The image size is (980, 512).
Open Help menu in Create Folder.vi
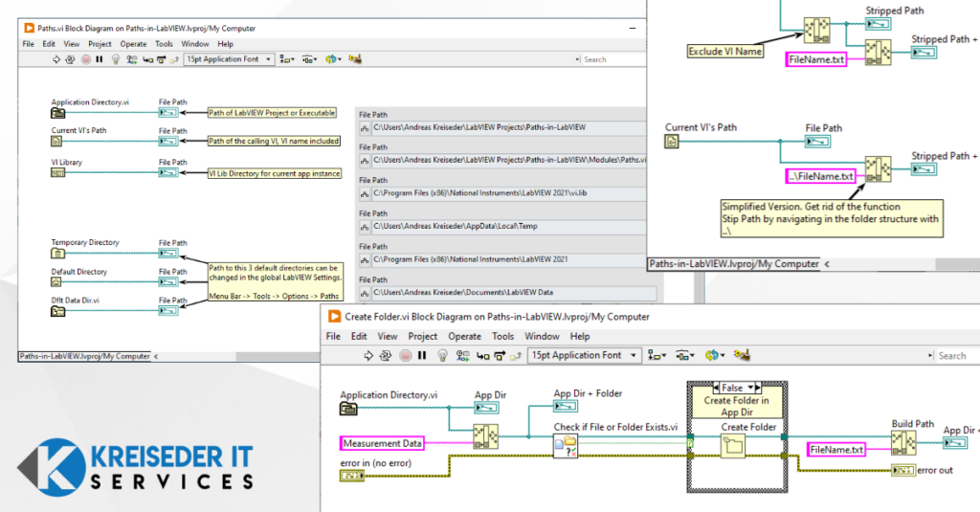pos(579,336)
